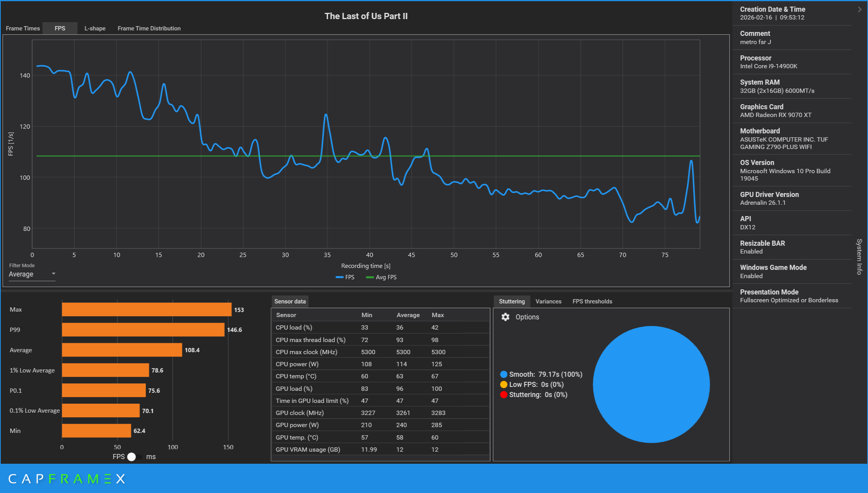Image resolution: width=868 pixels, height=493 pixels.
Task: Click the Comment field text
Action: [755, 42]
